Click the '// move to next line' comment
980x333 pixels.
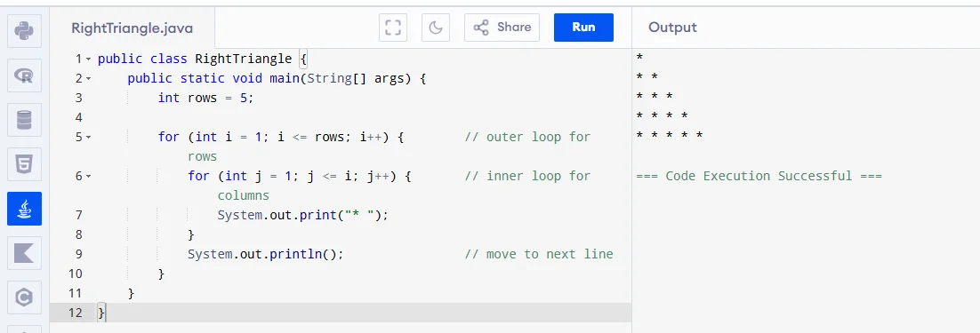coord(539,254)
